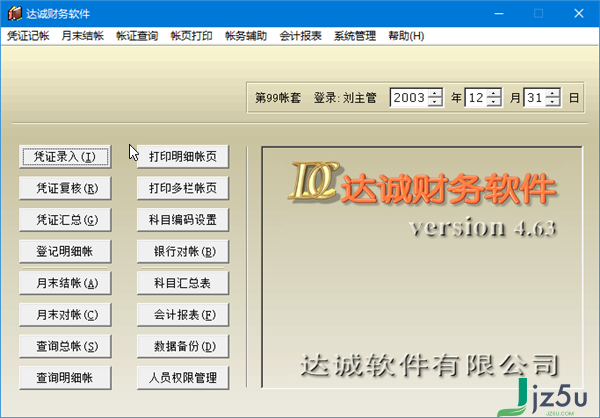Click the 月末结帐(A) button
The image size is (600, 418).
(65, 283)
